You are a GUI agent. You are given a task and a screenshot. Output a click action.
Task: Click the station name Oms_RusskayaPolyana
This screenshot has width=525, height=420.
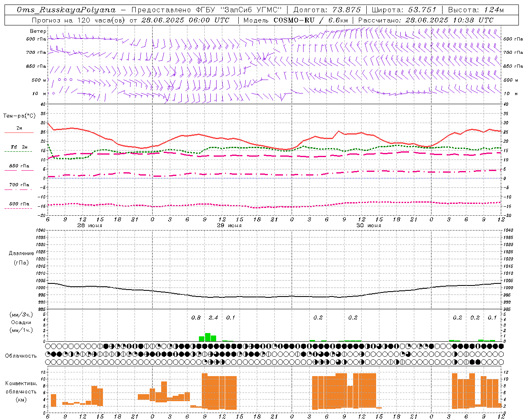pos(66,10)
